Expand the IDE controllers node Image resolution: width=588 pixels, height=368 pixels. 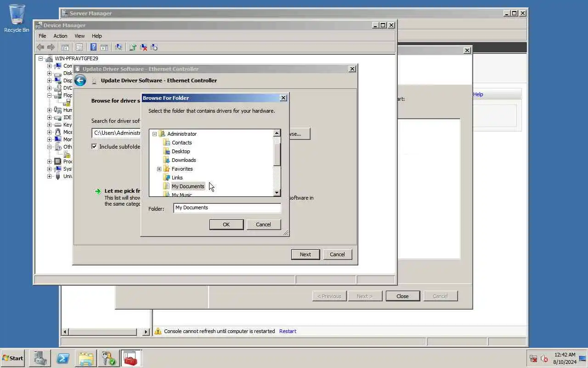(x=49, y=117)
